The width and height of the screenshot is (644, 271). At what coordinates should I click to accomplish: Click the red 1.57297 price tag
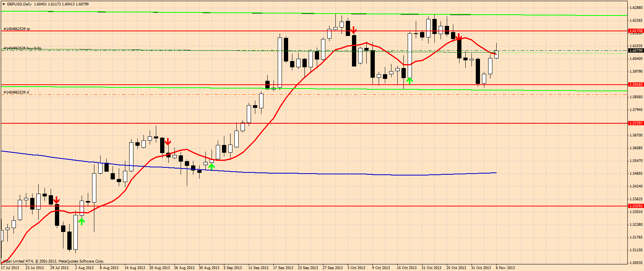click(x=636, y=123)
